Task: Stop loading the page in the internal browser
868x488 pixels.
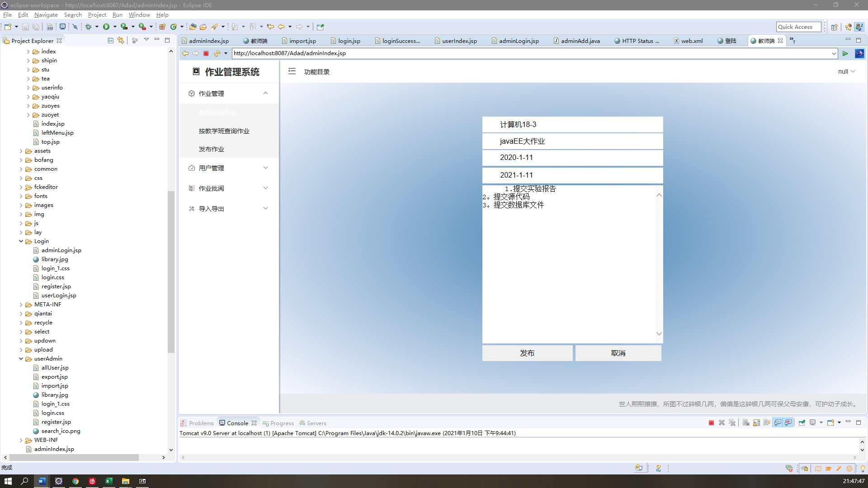Action: coord(206,53)
